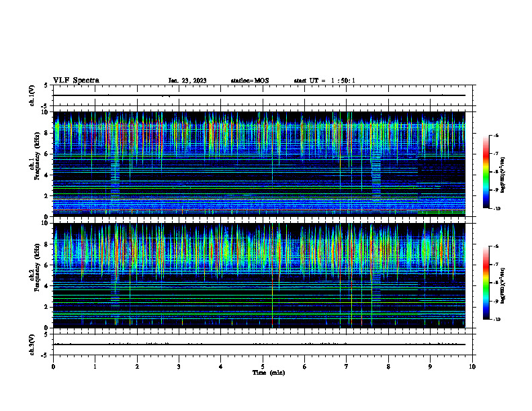
Task: Click the ch.1 color bar 'log(PSD)' label
Action: pos(503,175)
